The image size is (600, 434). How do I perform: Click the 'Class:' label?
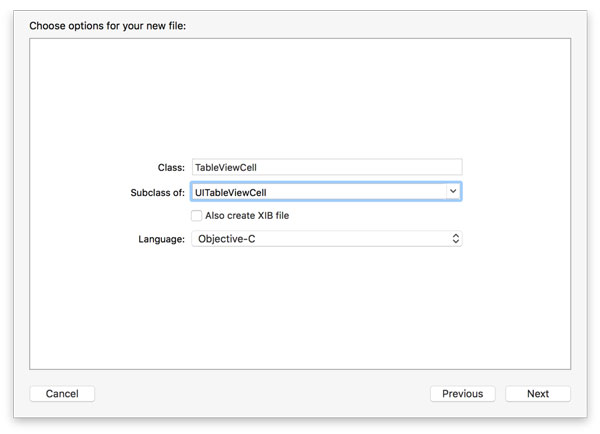pos(171,168)
